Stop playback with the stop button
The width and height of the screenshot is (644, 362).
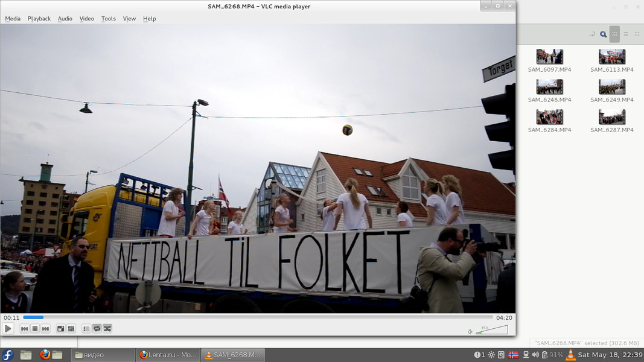click(35, 329)
